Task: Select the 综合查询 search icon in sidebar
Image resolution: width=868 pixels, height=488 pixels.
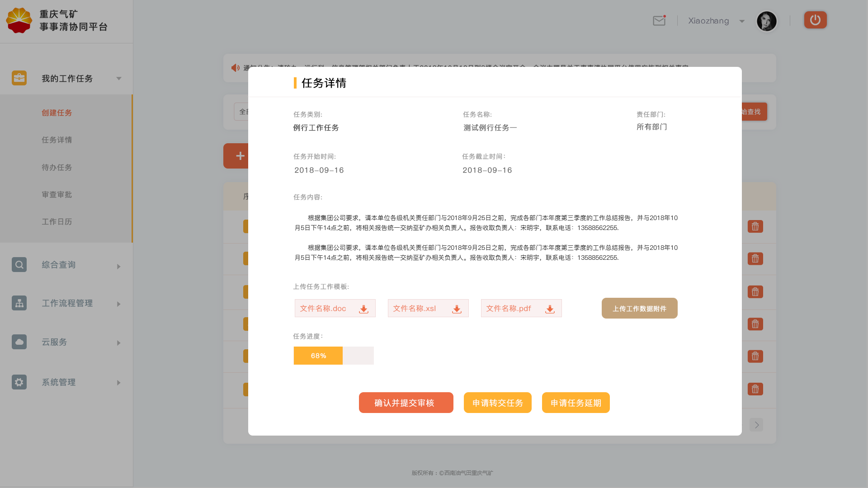Action: coord(19,264)
